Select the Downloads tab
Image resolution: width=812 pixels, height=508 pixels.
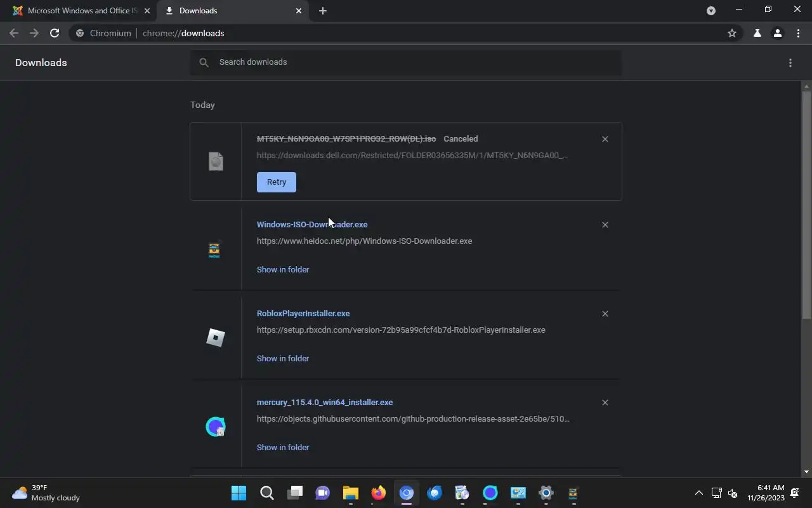tap(233, 11)
